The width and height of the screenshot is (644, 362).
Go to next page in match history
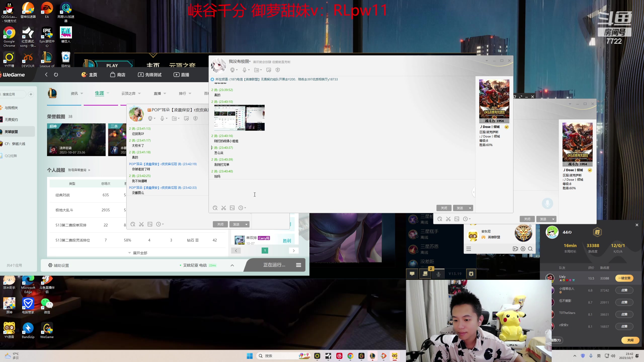tap(294, 251)
